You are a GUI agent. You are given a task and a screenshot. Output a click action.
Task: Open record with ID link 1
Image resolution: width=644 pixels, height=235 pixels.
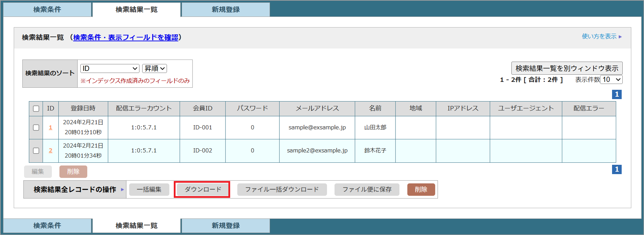pyautogui.click(x=51, y=128)
